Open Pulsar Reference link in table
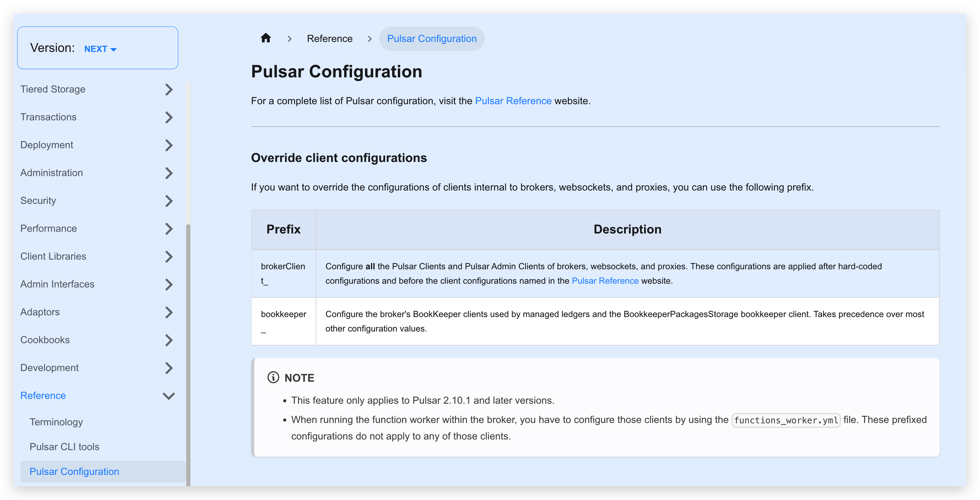The width and height of the screenshot is (980, 500). tap(605, 281)
